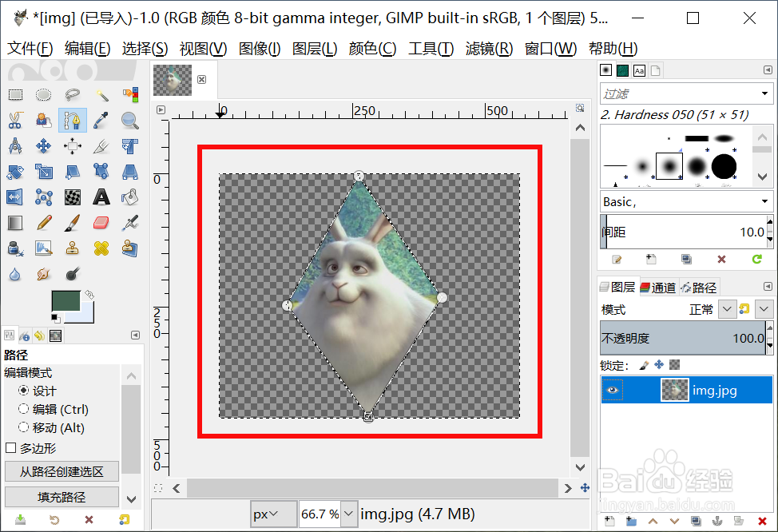Enable the 多边形 checkbox
Viewport: 778px width, 532px height.
click(11, 448)
